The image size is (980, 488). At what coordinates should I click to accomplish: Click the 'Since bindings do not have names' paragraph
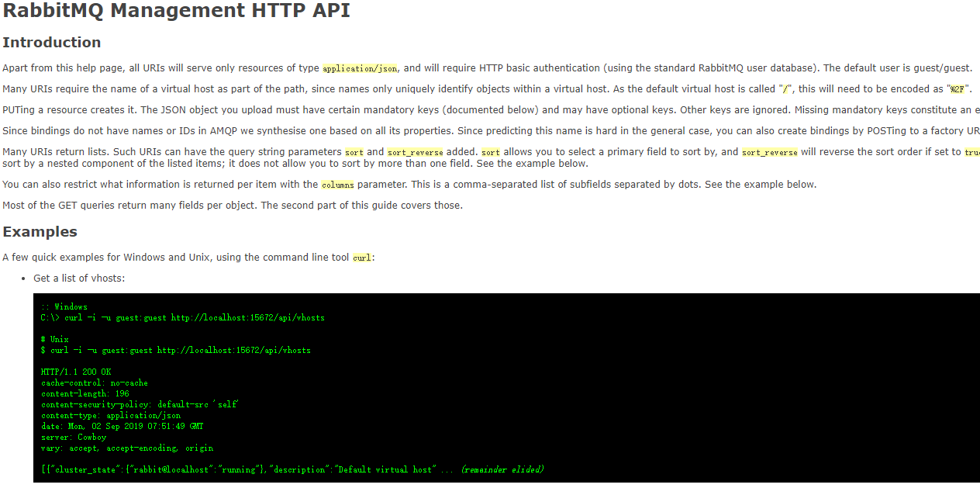pyautogui.click(x=491, y=131)
